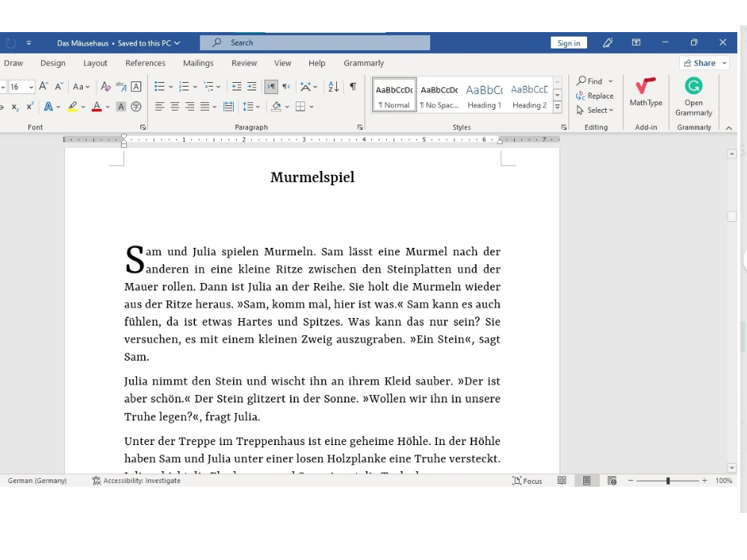Apply red font color

[x=96, y=107]
